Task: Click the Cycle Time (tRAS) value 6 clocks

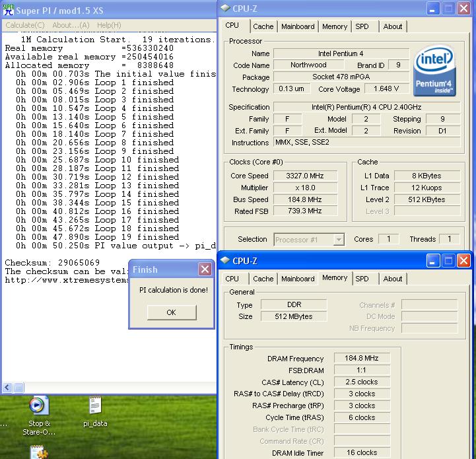Action: 362,417
